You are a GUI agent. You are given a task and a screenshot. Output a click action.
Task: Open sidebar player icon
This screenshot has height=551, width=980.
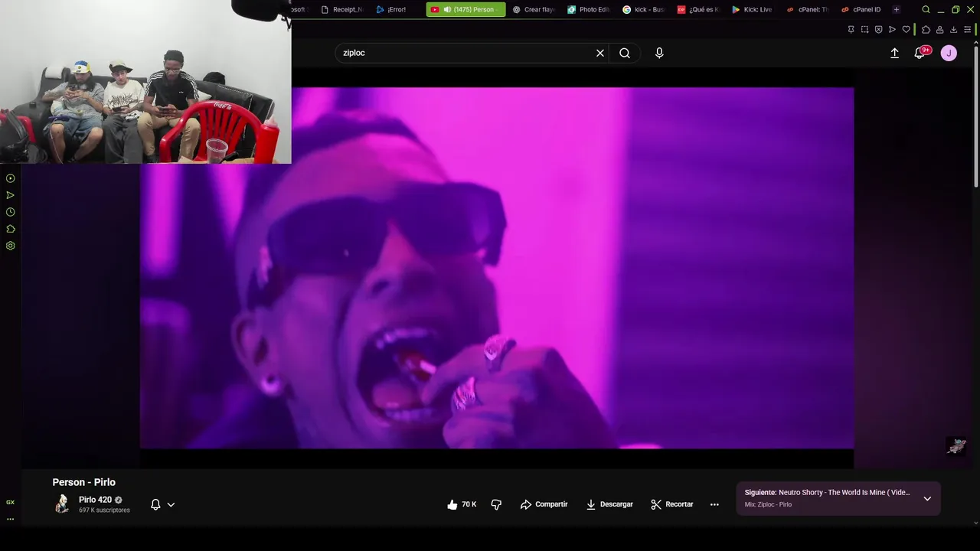pos(11,178)
